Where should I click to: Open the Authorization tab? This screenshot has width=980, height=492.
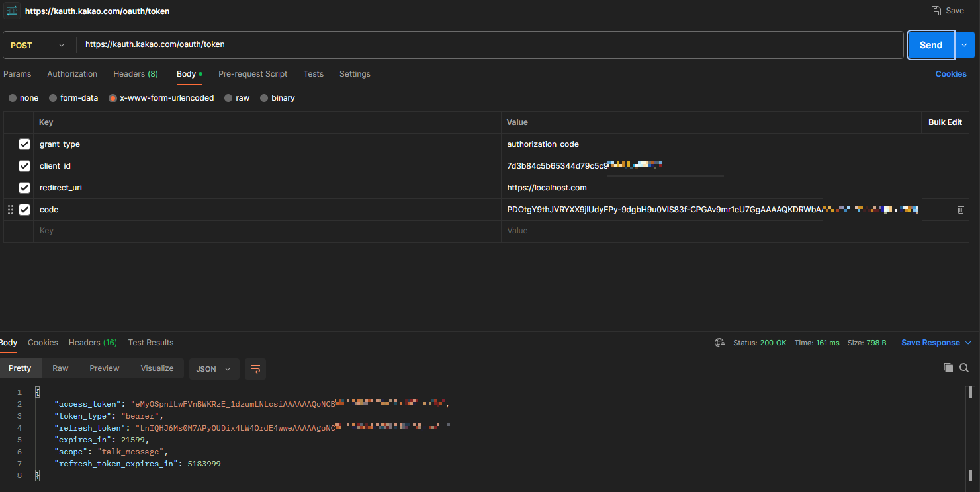72,74
